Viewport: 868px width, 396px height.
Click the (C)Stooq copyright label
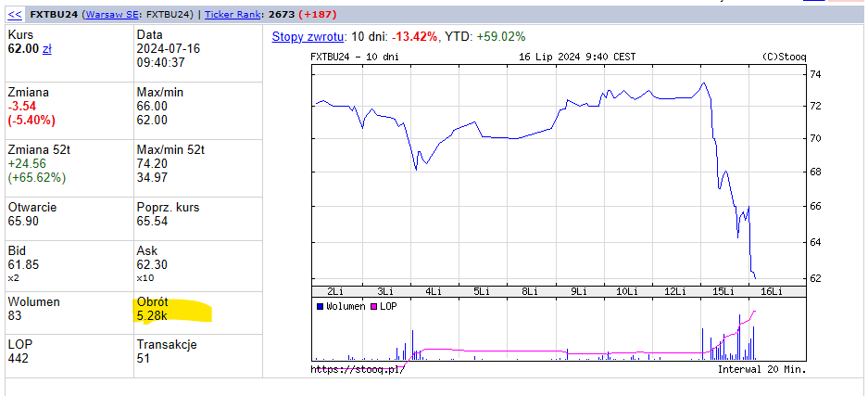(785, 57)
